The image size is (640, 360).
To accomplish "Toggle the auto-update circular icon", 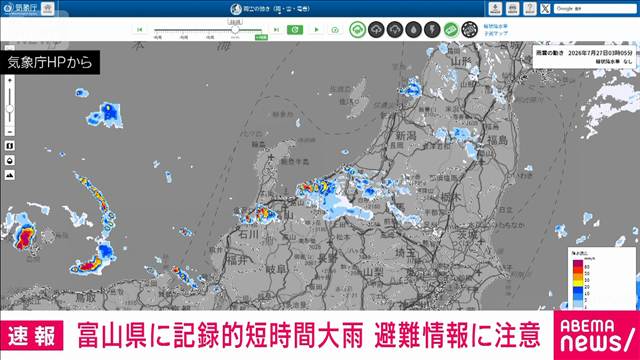I will (335, 29).
